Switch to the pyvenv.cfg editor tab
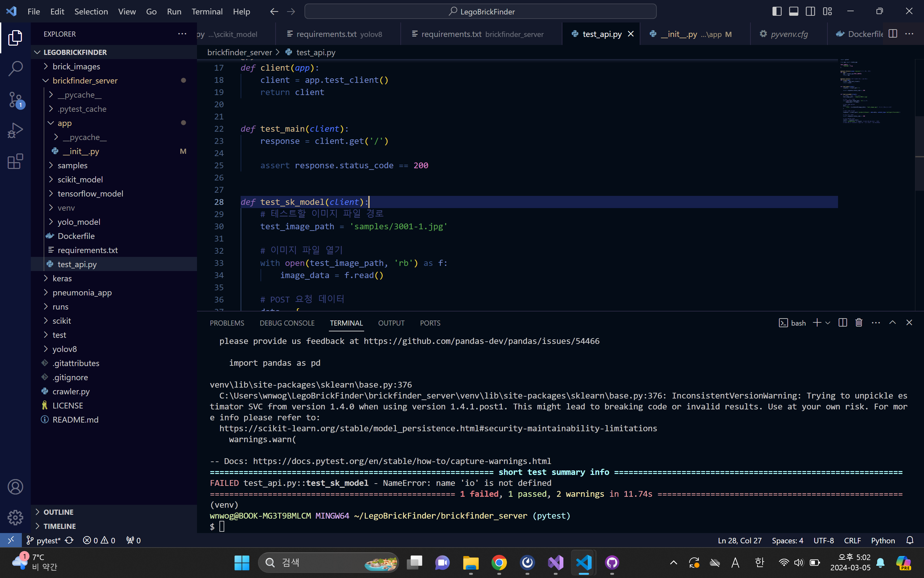Image resolution: width=924 pixels, height=578 pixels. 789,34
